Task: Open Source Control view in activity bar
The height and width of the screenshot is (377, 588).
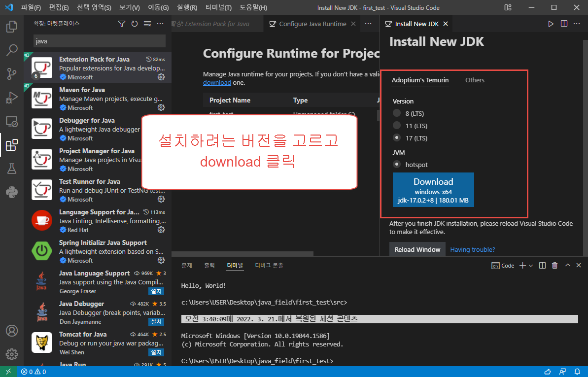Action: pyautogui.click(x=12, y=73)
